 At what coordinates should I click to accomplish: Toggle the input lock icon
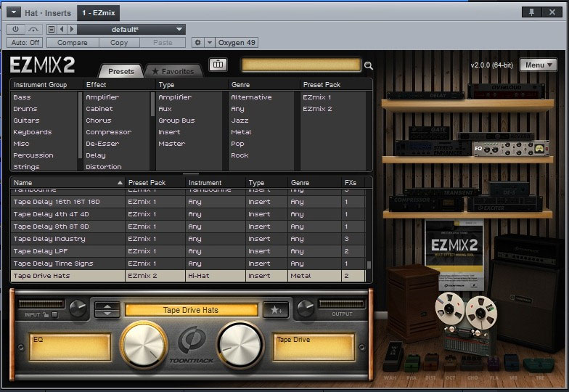click(46, 314)
